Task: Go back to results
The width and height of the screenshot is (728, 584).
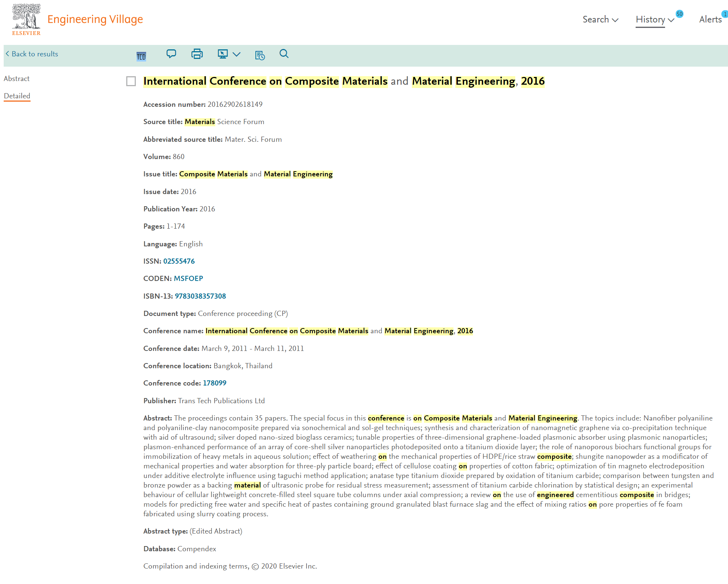Action: pos(32,54)
